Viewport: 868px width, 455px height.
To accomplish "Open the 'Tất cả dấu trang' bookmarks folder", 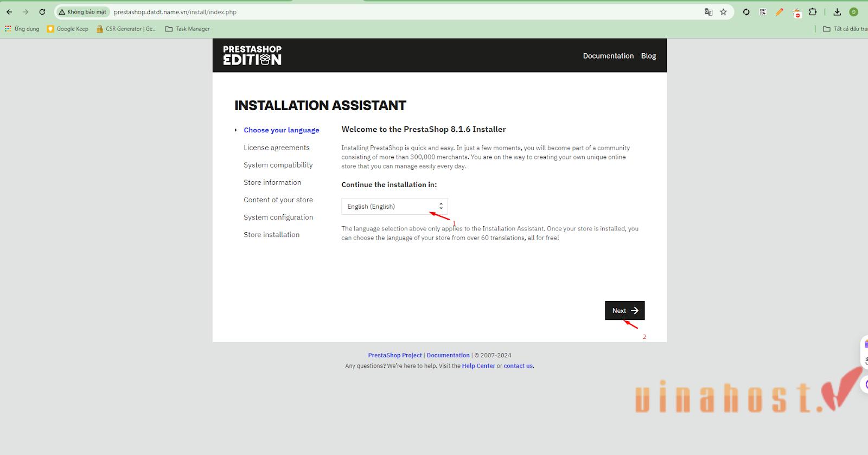I will tap(845, 29).
